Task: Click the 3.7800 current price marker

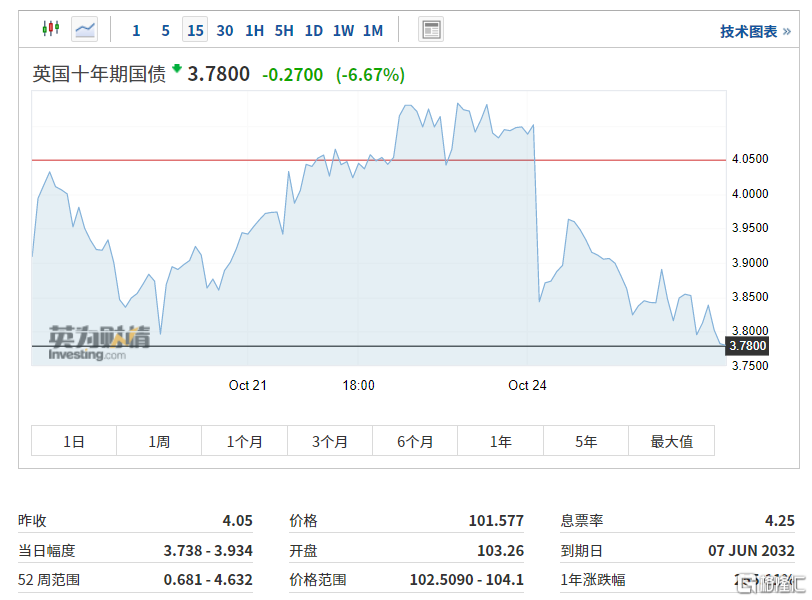Action: [x=747, y=346]
